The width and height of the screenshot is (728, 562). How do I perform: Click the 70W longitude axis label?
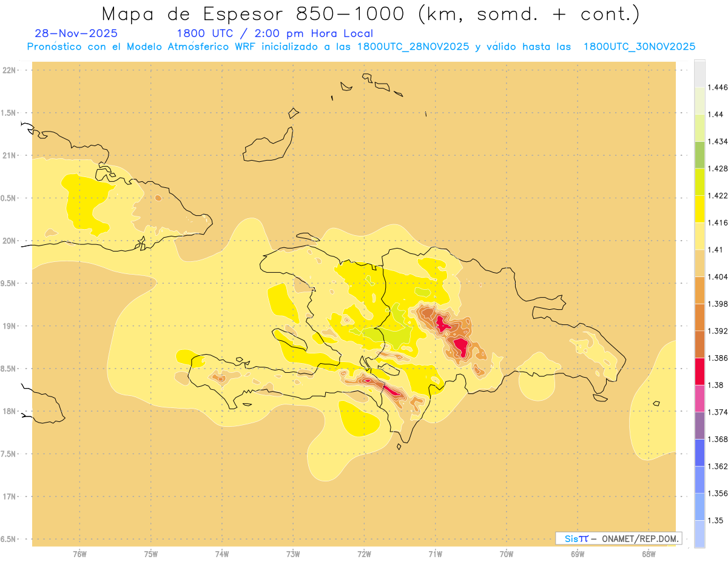(x=507, y=554)
